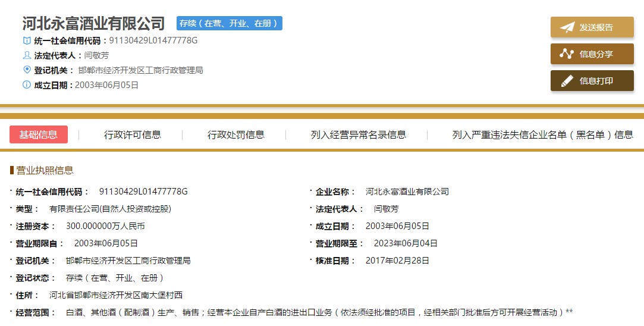Image resolution: width=644 pixels, height=326 pixels.
Task: Click the credit code book icon
Action: 27,40
